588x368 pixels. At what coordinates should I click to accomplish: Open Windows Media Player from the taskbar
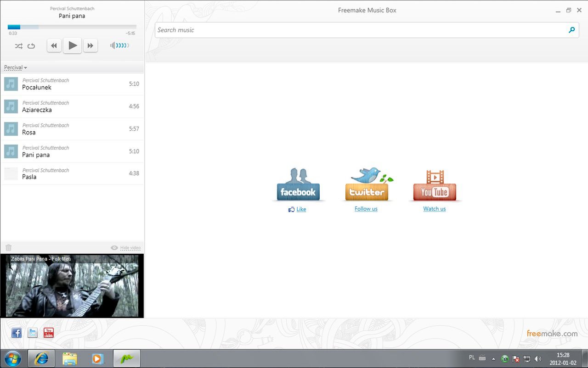[x=98, y=358]
